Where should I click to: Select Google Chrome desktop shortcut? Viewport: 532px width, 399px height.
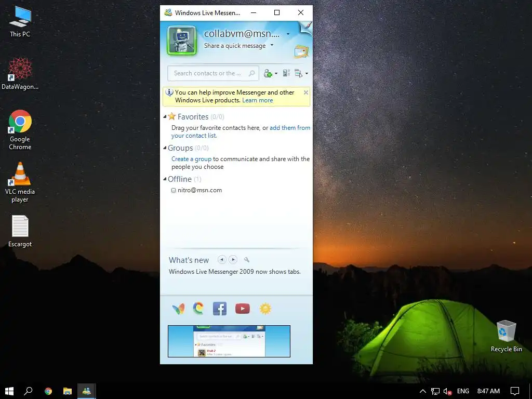pos(20,129)
